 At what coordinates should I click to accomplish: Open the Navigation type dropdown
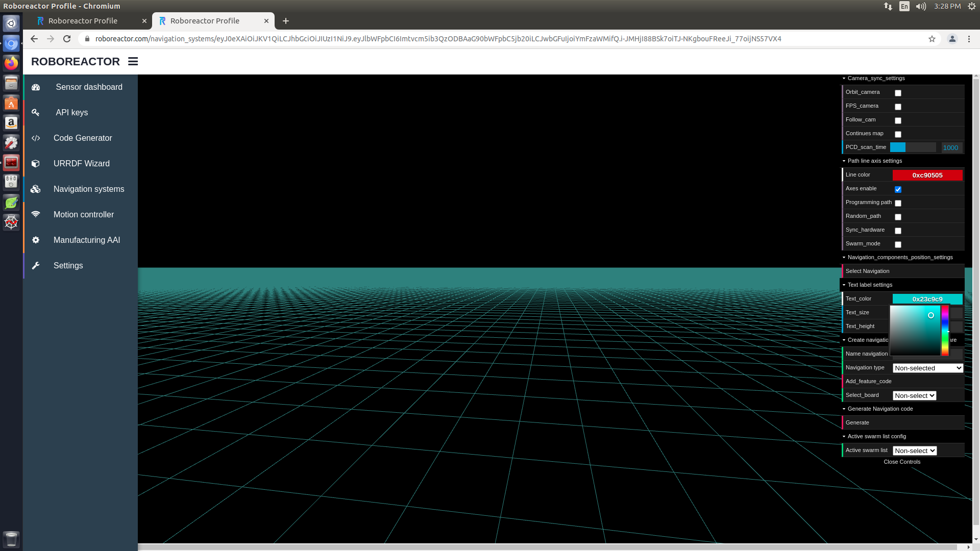click(927, 368)
